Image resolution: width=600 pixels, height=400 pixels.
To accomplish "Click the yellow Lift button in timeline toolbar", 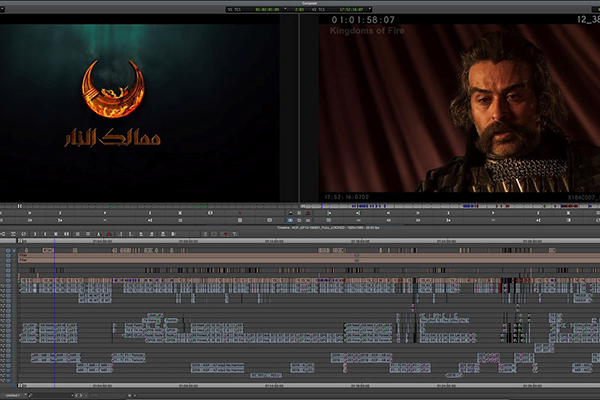I will [98, 234].
